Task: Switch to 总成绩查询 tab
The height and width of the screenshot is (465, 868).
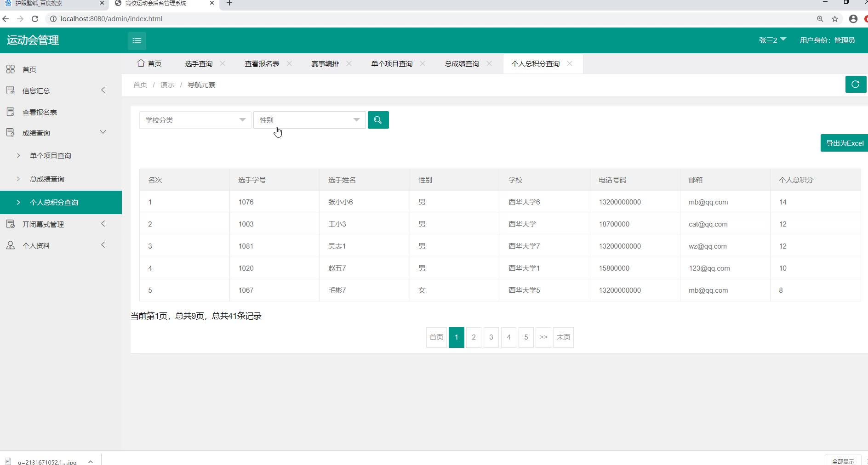Action: [462, 63]
